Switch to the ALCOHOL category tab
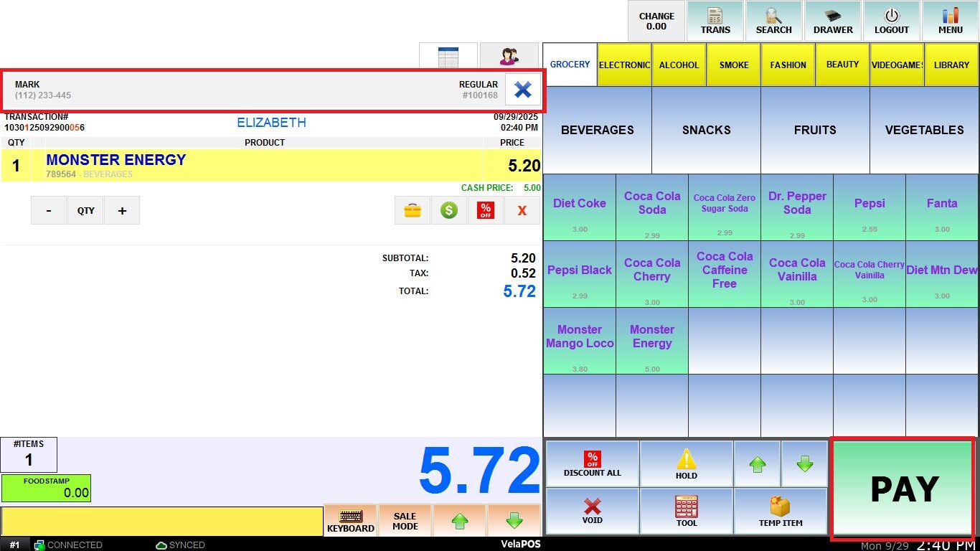 (679, 65)
